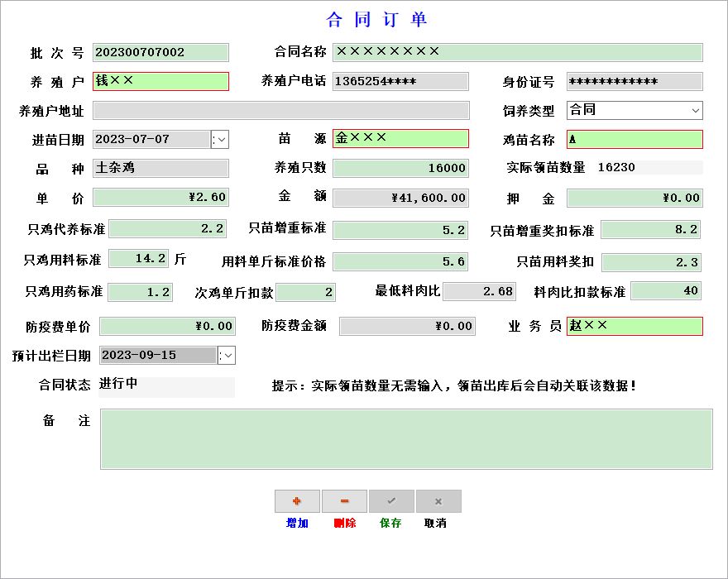Click the 品种 field showing 土杂鸡

tap(160, 168)
